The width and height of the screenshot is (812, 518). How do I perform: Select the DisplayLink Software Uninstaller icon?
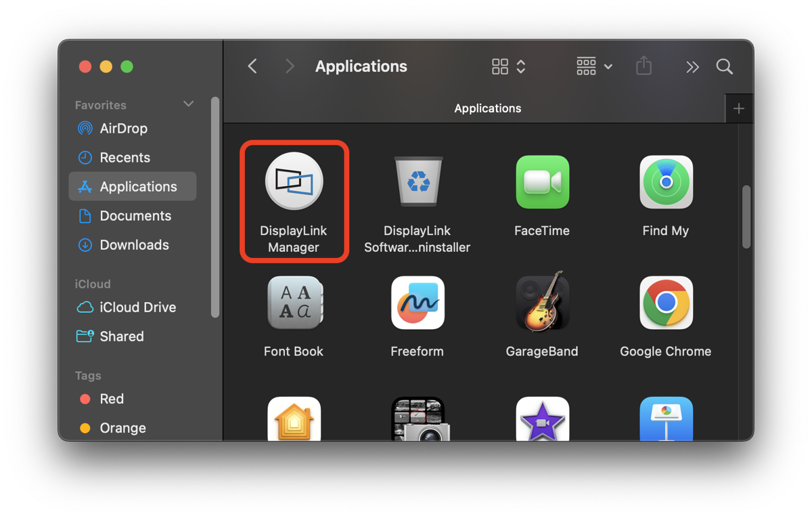click(418, 181)
